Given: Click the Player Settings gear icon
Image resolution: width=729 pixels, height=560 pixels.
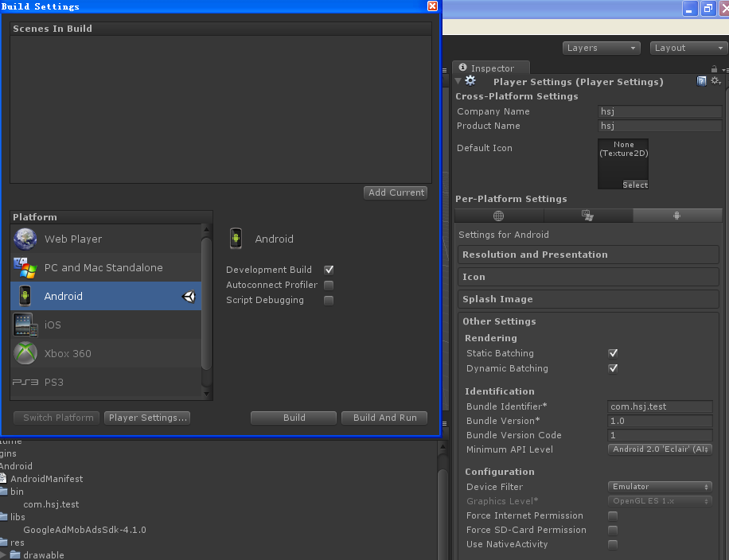Looking at the screenshot, I should tap(470, 81).
